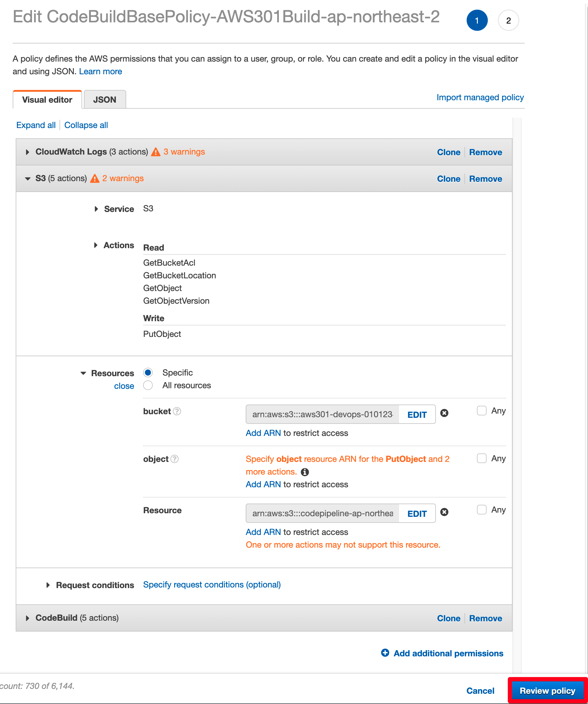Image resolution: width=588 pixels, height=704 pixels.
Task: Click the bucket ARN input field
Action: tap(322, 414)
